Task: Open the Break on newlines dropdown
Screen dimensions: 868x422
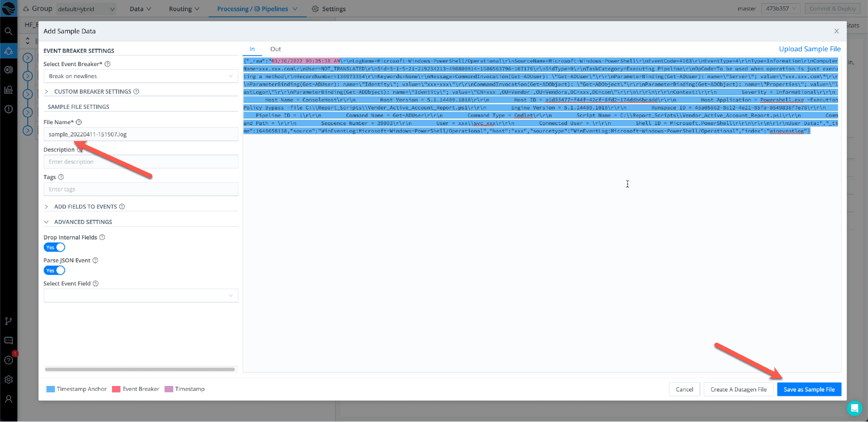Action: (141, 76)
